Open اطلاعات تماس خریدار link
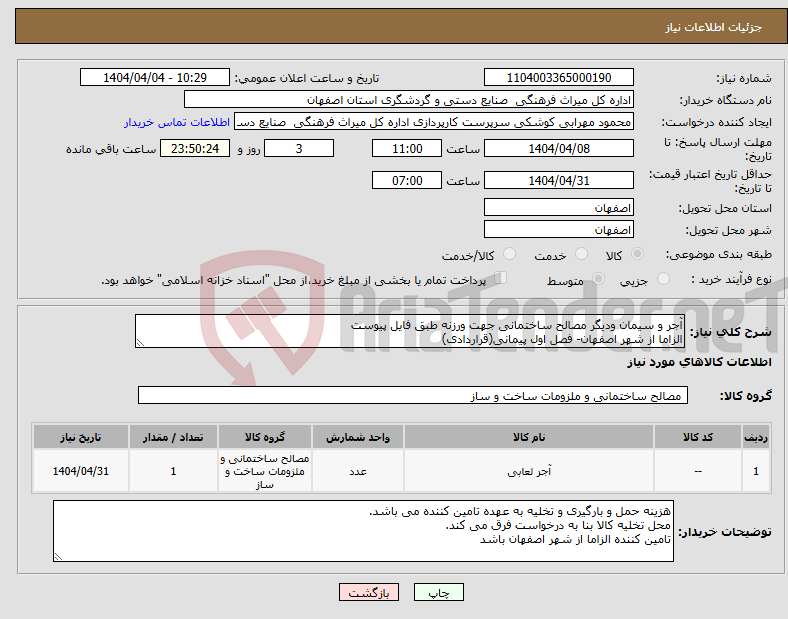 (177, 122)
